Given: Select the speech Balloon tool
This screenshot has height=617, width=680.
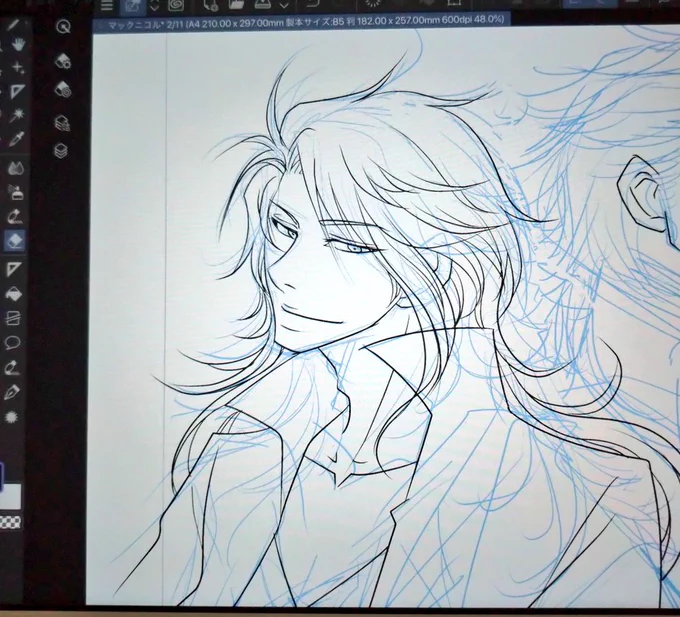Looking at the screenshot, I should (12, 343).
